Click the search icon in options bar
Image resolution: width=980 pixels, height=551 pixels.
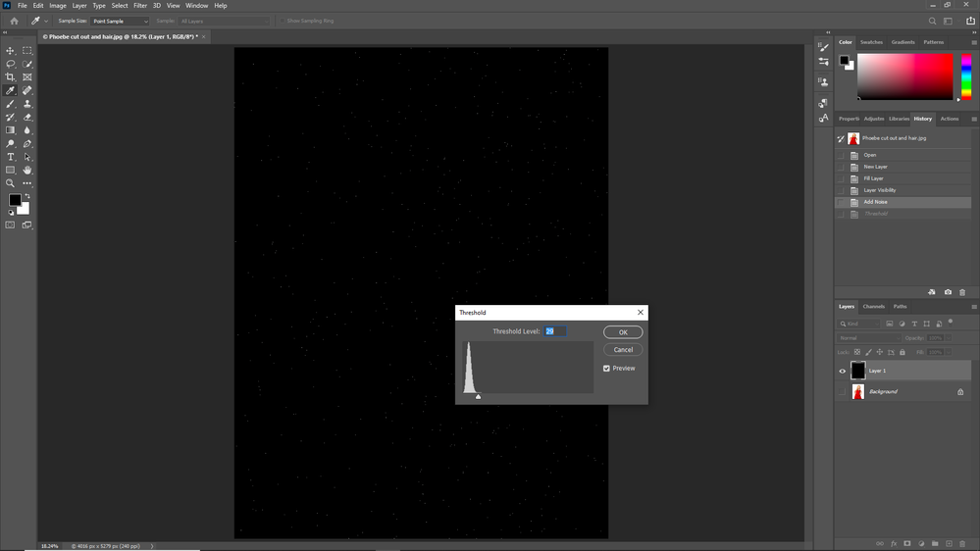[x=932, y=21]
